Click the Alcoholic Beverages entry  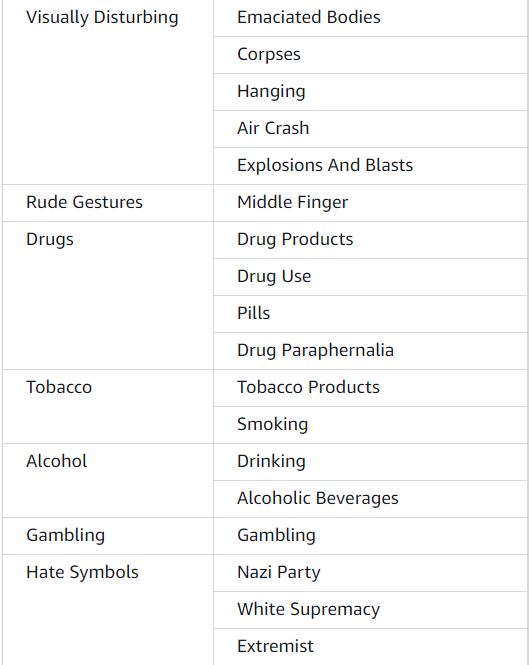370,498
